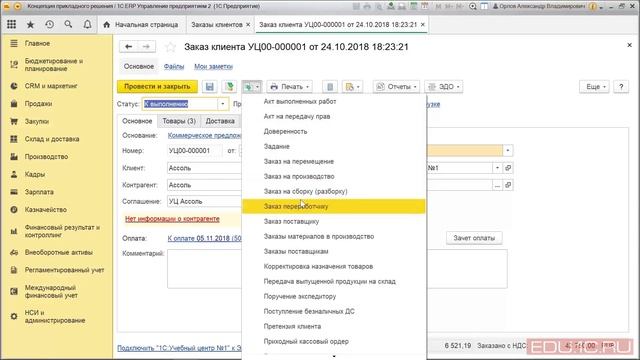Click the post document icon
The height and width of the screenshot is (360, 640).
tap(230, 87)
